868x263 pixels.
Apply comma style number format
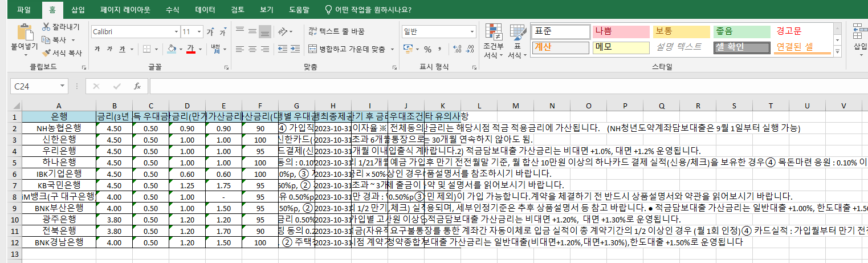[x=439, y=49]
